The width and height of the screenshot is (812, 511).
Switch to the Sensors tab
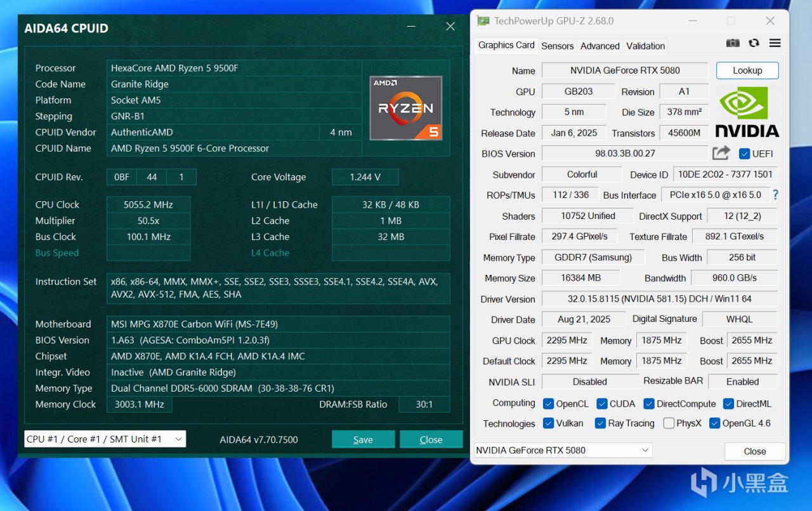pyautogui.click(x=558, y=46)
